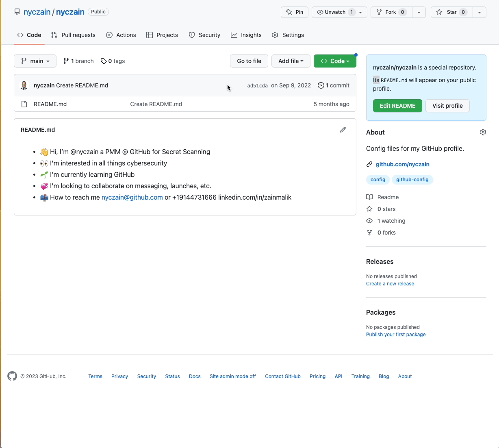Pin this repository to your profile
Image resolution: width=499 pixels, height=448 pixels.
(295, 12)
